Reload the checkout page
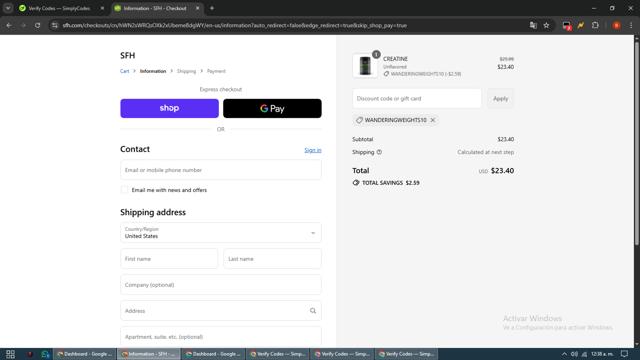The height and width of the screenshot is (360, 640). coord(38,25)
